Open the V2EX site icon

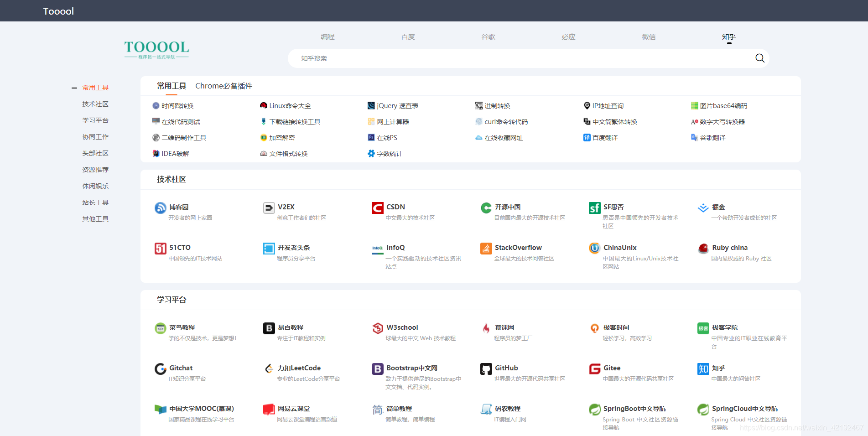269,208
